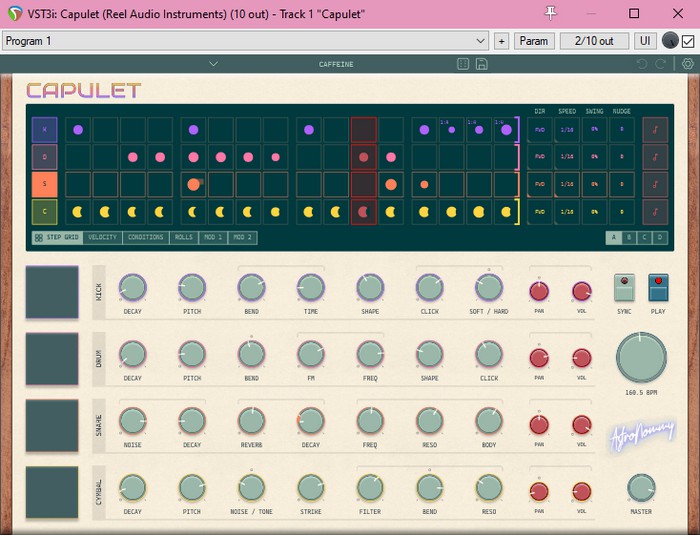Undo last change arrow icon
This screenshot has height=535, width=700.
(642, 64)
